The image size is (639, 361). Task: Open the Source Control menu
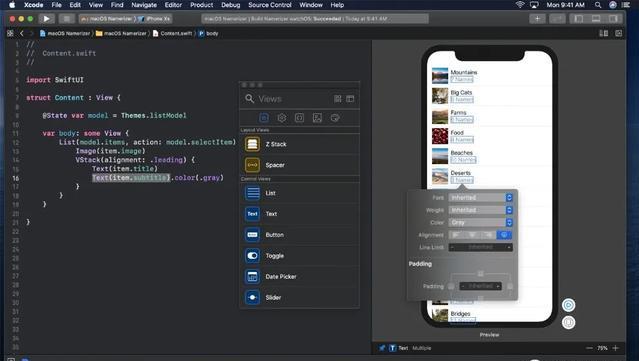(270, 5)
